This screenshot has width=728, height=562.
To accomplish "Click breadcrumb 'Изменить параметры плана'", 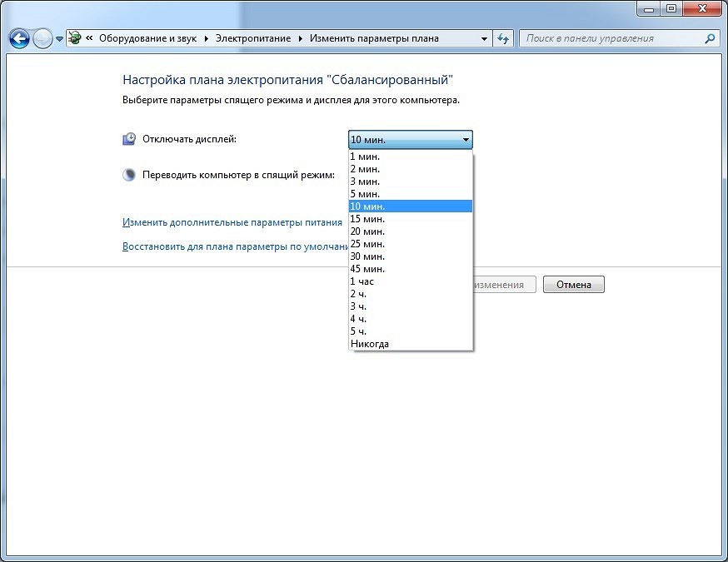I will click(x=374, y=38).
